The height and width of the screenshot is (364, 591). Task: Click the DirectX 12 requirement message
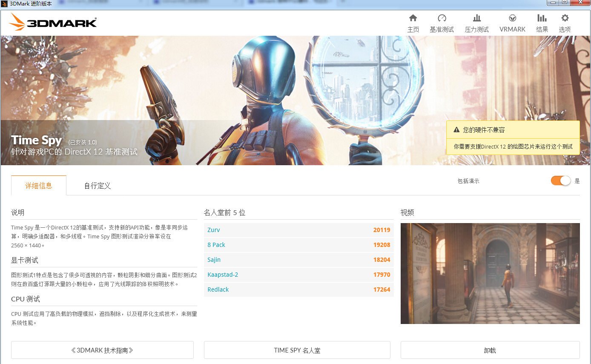pos(513,146)
